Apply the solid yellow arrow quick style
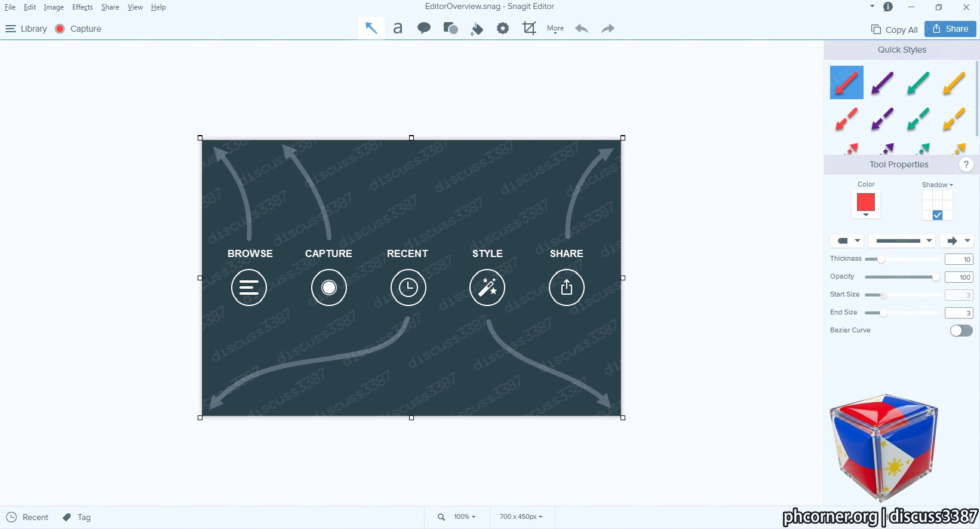The image size is (980, 529). pyautogui.click(x=954, y=82)
